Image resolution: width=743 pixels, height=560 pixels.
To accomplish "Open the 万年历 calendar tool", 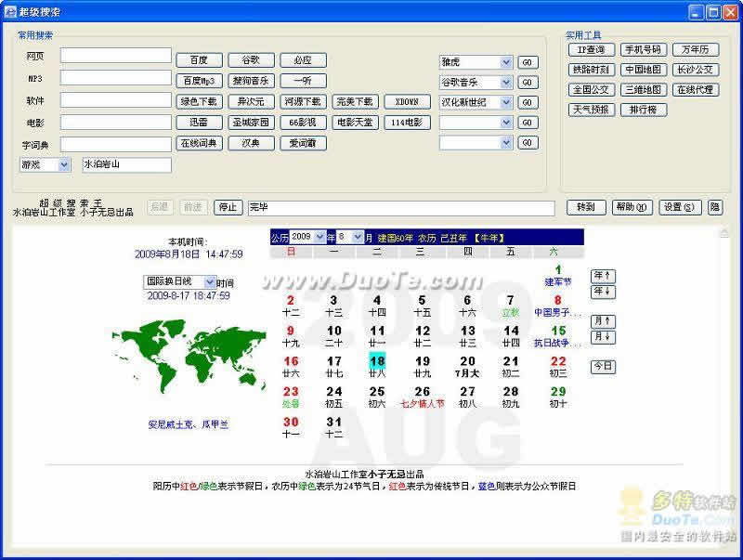I will 696,50.
